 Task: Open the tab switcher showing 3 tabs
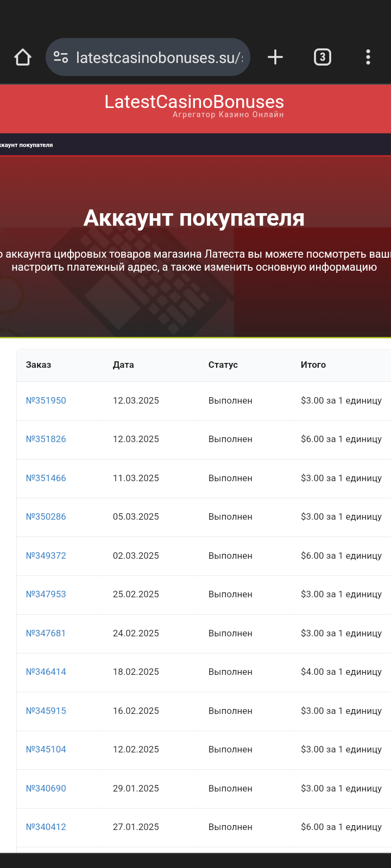click(x=323, y=57)
